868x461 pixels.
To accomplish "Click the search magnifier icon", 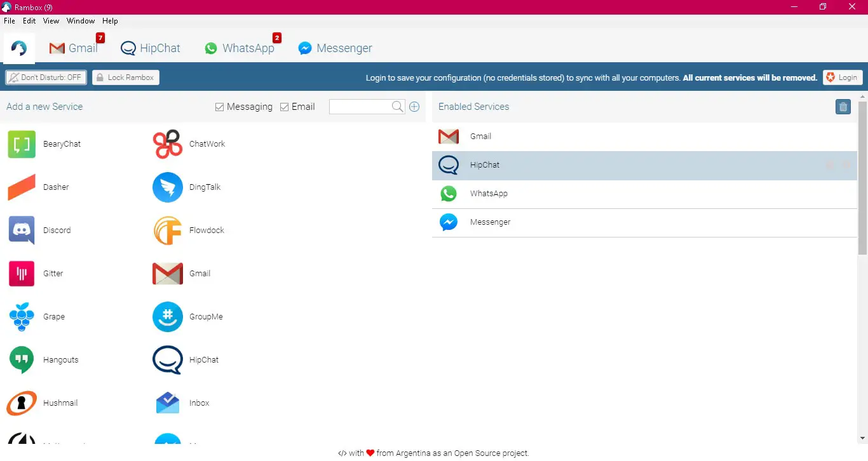I will pos(398,107).
